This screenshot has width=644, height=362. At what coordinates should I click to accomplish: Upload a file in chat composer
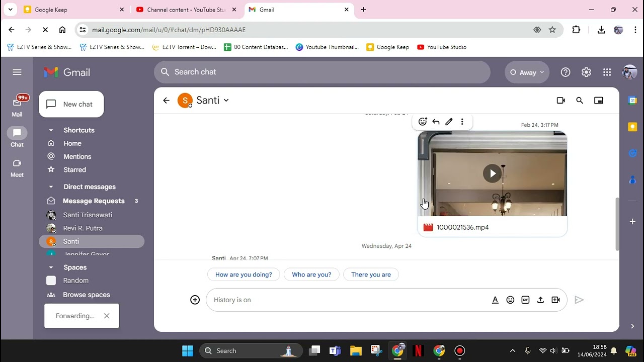(x=540, y=300)
